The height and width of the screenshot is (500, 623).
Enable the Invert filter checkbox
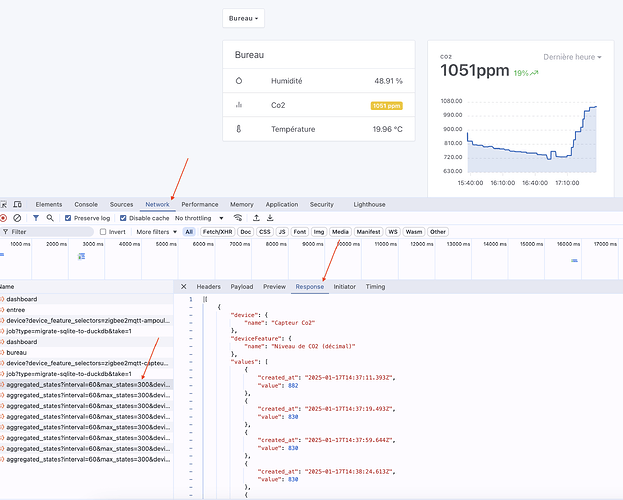click(x=103, y=231)
